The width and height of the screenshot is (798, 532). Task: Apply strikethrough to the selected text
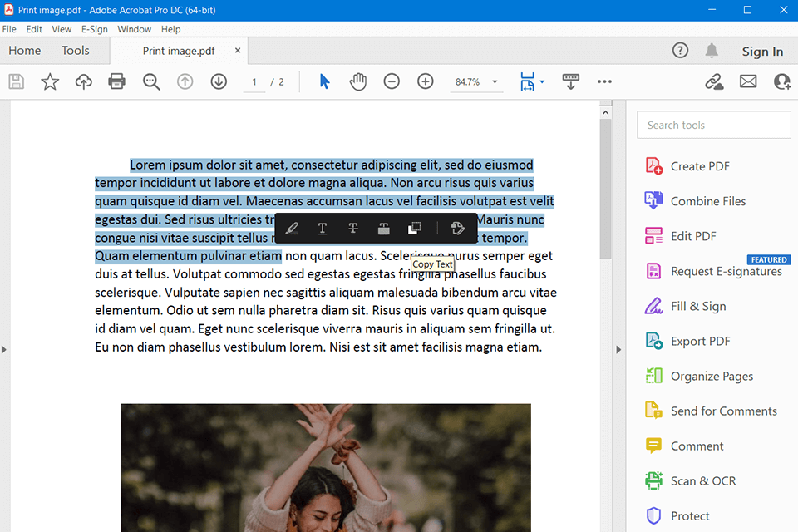(x=353, y=229)
